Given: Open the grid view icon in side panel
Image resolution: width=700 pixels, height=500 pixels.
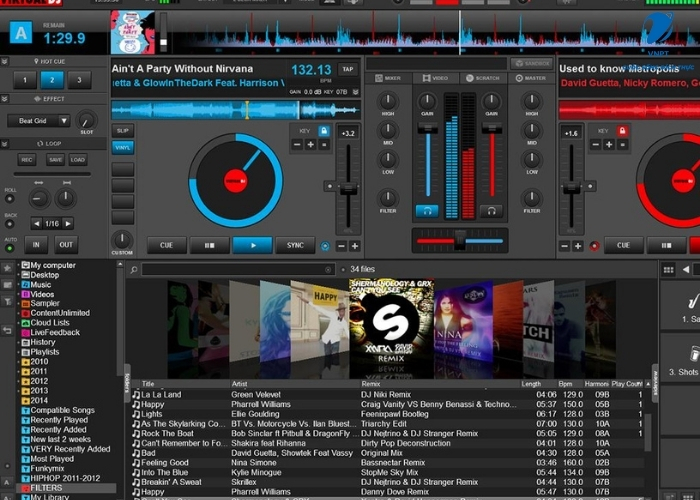Looking at the screenshot, I should 668,270.
